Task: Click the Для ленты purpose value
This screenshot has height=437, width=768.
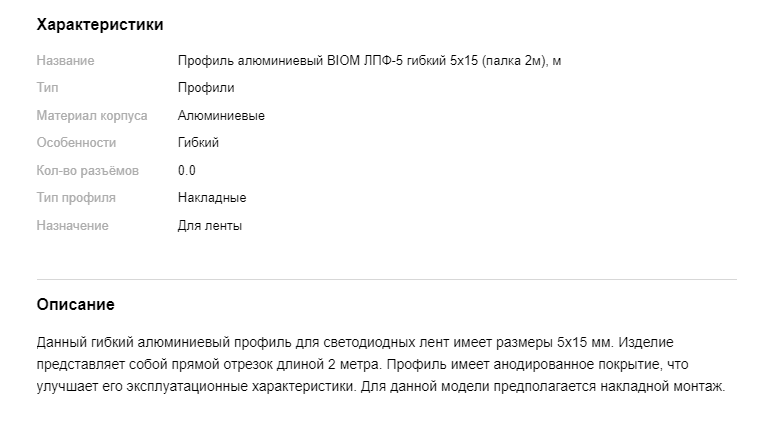Action: click(210, 226)
